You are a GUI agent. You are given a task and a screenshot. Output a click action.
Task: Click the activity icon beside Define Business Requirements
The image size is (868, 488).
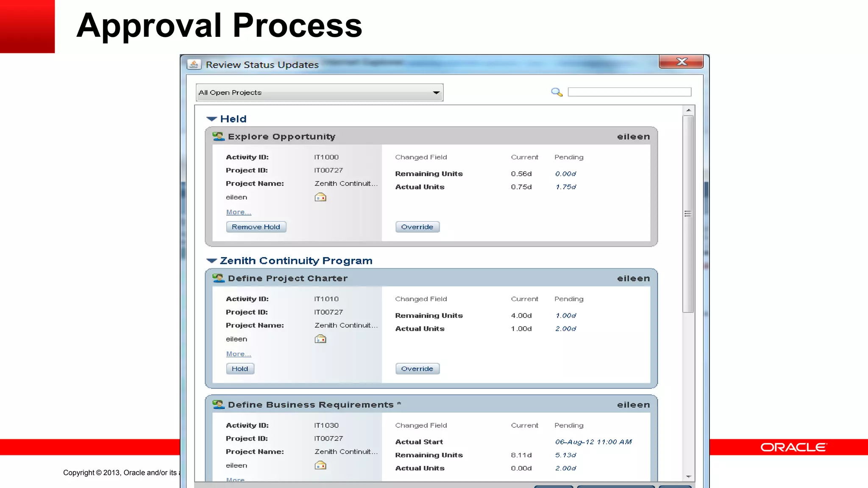[218, 405]
